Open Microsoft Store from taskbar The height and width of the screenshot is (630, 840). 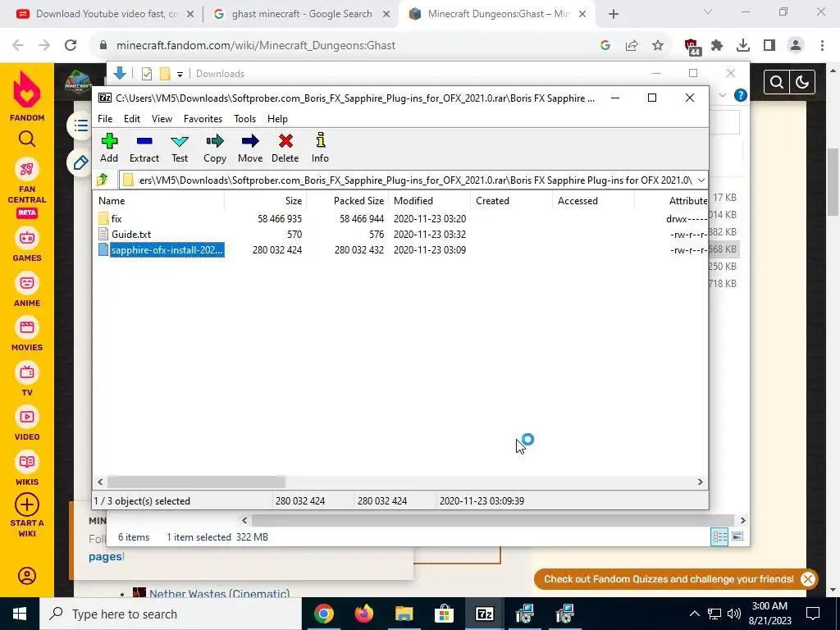click(444, 614)
